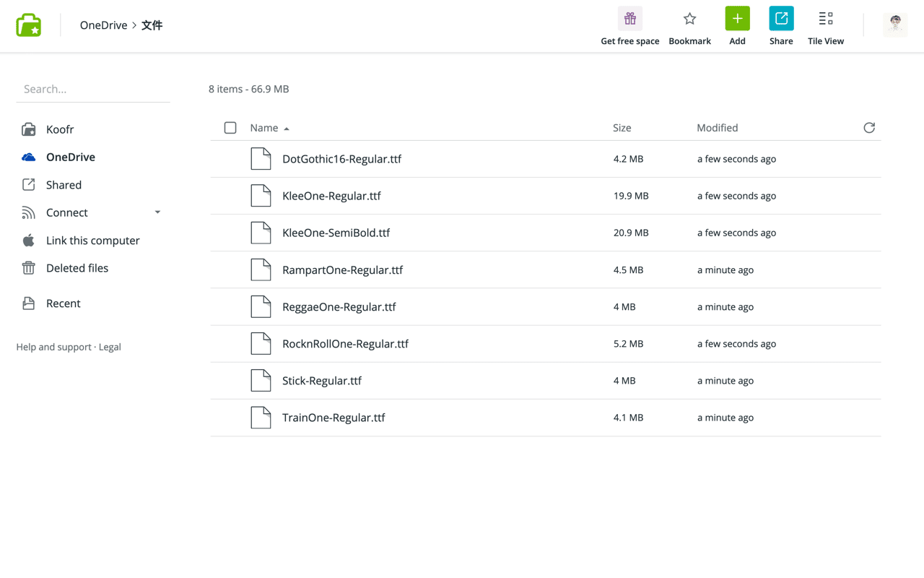This screenshot has width=924, height=578.
Task: Select Shared in the sidebar
Action: (64, 185)
